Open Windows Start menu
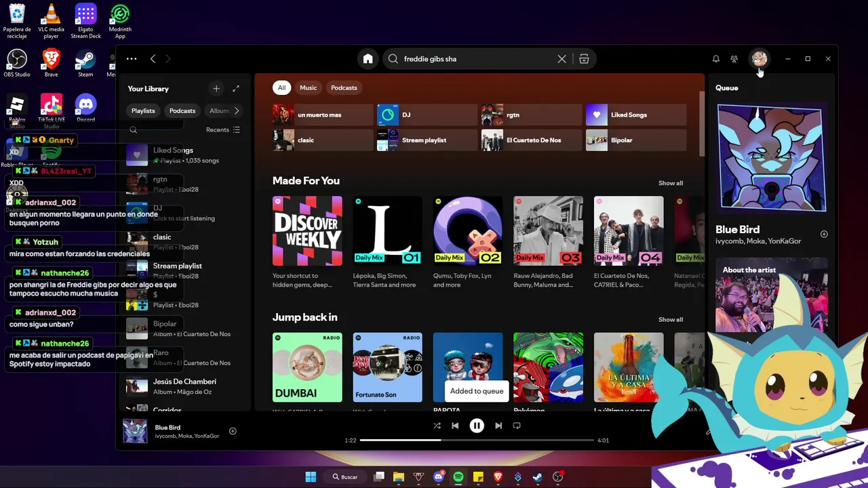Image resolution: width=868 pixels, height=488 pixels. [x=311, y=476]
